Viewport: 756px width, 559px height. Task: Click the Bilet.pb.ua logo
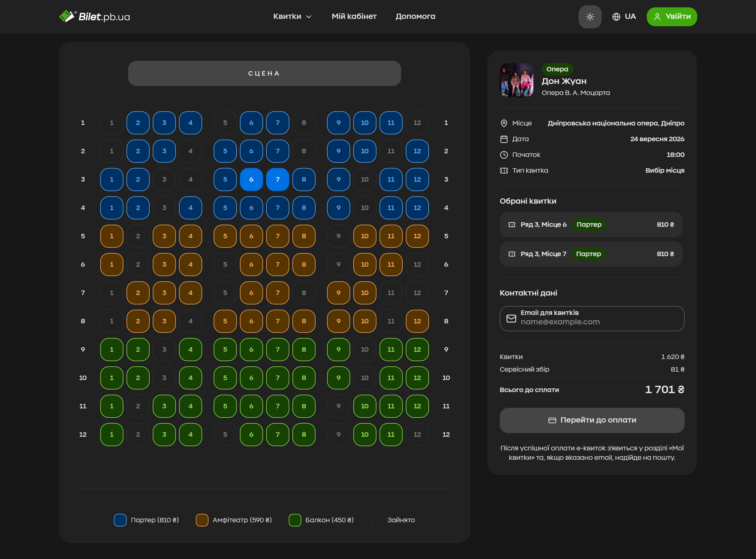point(94,16)
